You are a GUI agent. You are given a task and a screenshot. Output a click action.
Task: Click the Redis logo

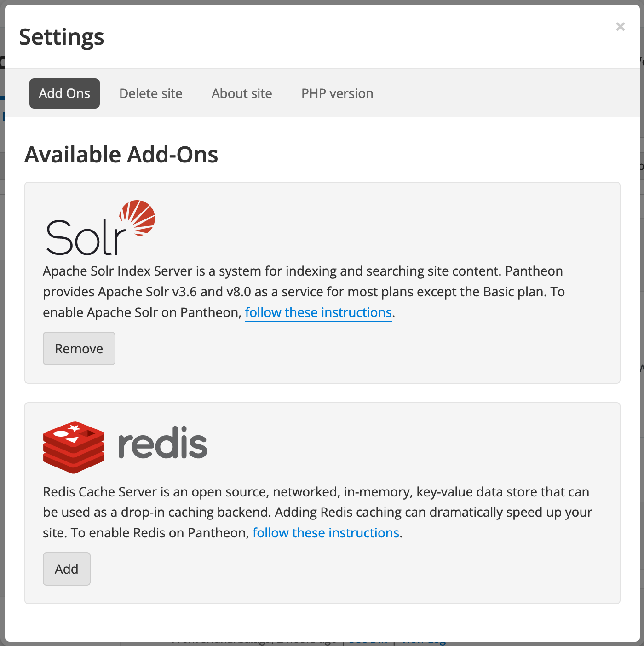(x=125, y=447)
